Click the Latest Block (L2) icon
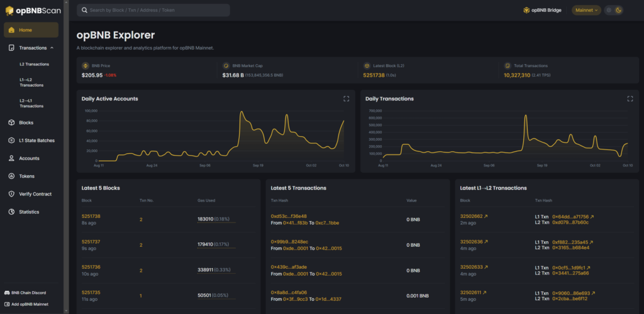The width and height of the screenshot is (644, 314). coord(367,65)
